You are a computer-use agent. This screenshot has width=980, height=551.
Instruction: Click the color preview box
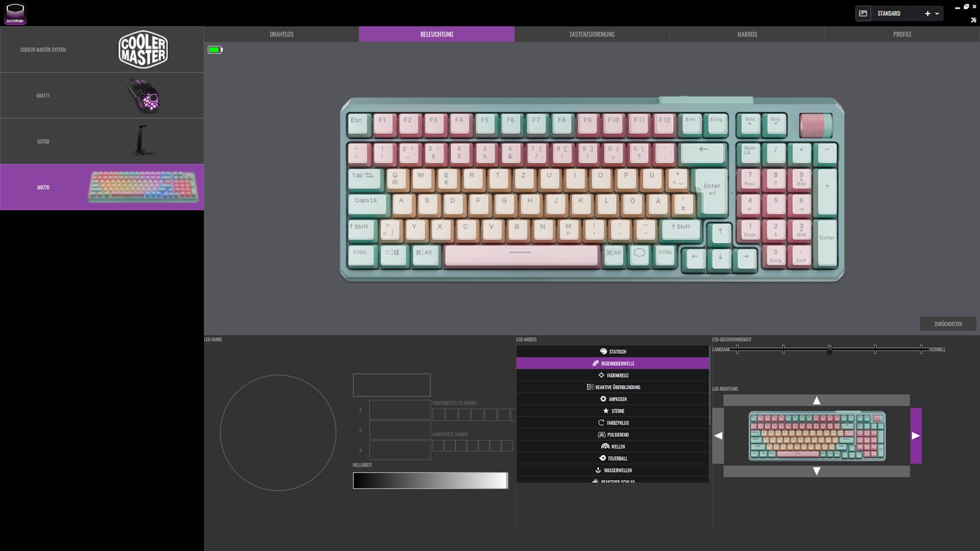(391, 385)
